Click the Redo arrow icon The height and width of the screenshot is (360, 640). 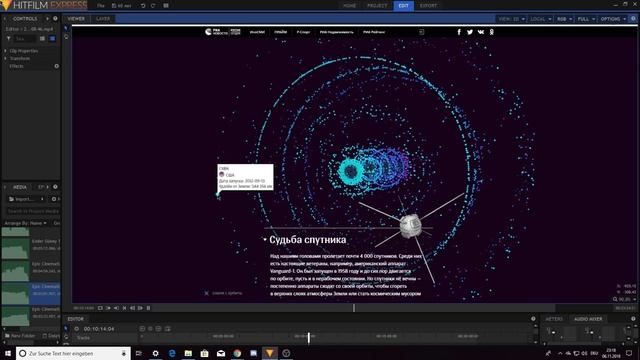click(153, 6)
